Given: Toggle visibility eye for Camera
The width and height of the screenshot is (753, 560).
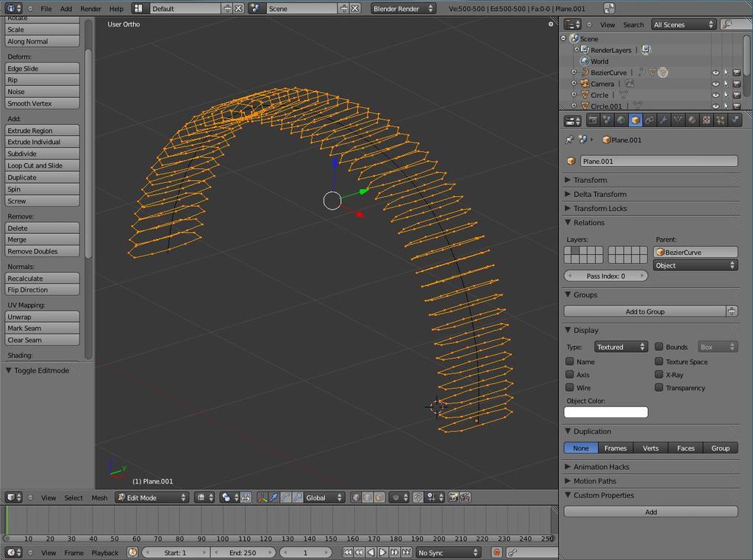Looking at the screenshot, I should click(715, 84).
